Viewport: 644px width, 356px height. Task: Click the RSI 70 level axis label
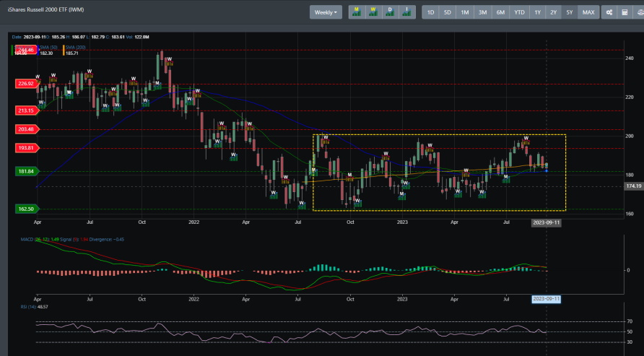[630, 321]
